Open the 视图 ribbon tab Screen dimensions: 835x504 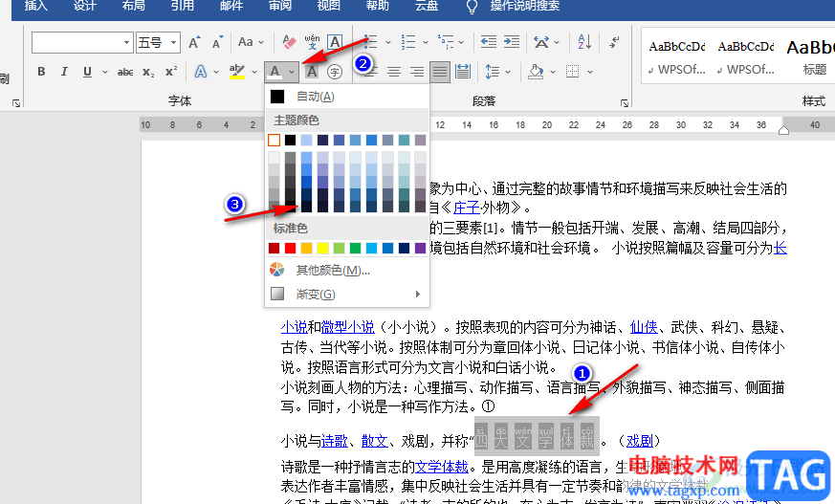pos(329,6)
